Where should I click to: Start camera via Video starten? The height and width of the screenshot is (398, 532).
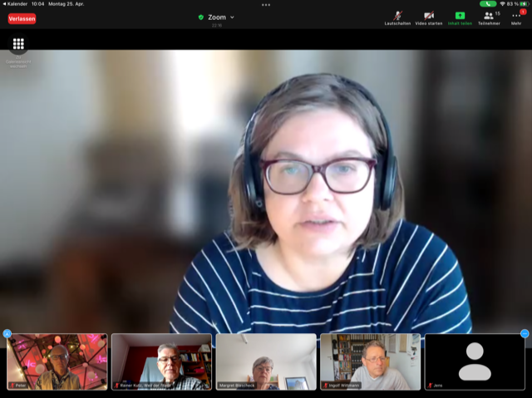[x=428, y=17]
